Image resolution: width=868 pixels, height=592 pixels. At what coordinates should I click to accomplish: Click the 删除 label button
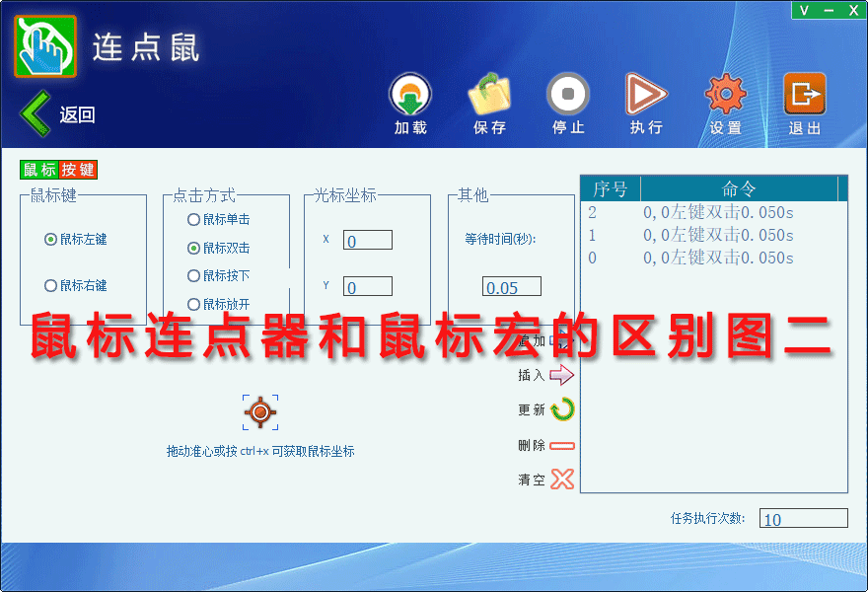532,445
